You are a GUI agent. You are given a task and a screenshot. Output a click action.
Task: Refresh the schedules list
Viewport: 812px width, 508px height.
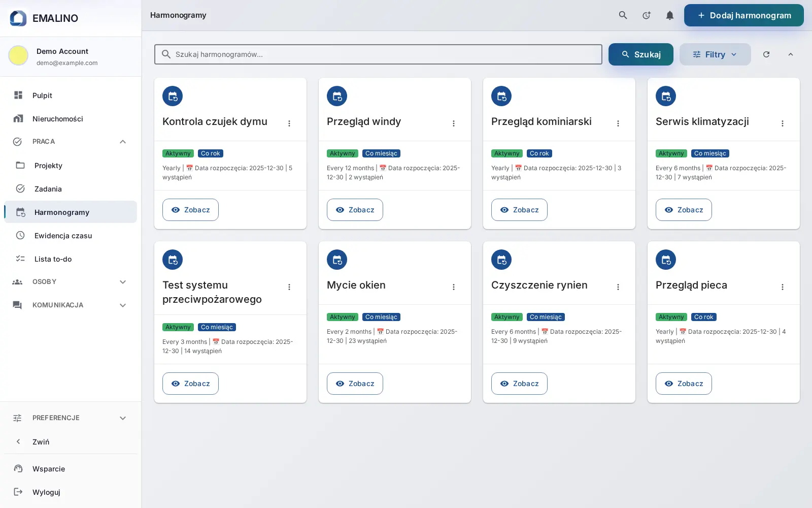coord(766,54)
